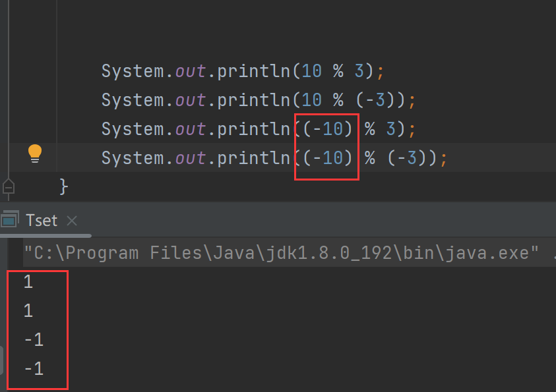Click the last -1 output line
This screenshot has height=392, width=556.
pyautogui.click(x=34, y=369)
